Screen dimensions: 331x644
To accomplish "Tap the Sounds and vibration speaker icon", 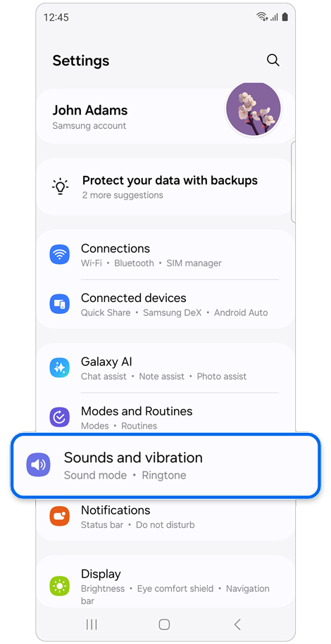I will click(38, 465).
